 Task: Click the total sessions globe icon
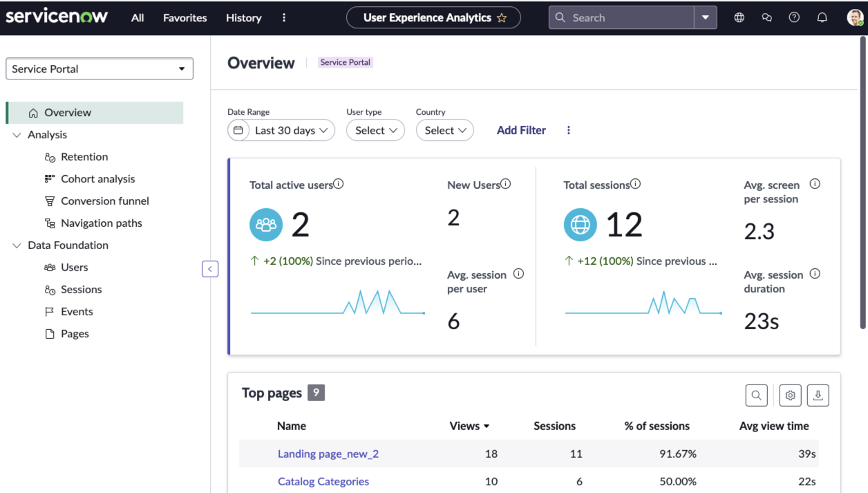click(x=581, y=225)
